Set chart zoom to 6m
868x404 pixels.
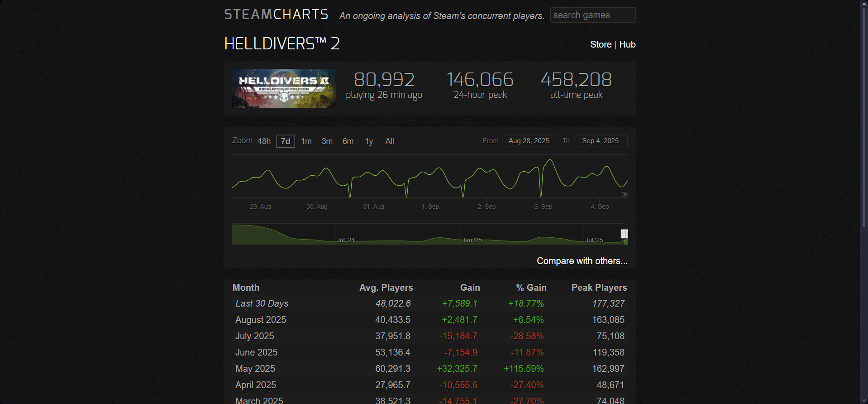348,141
